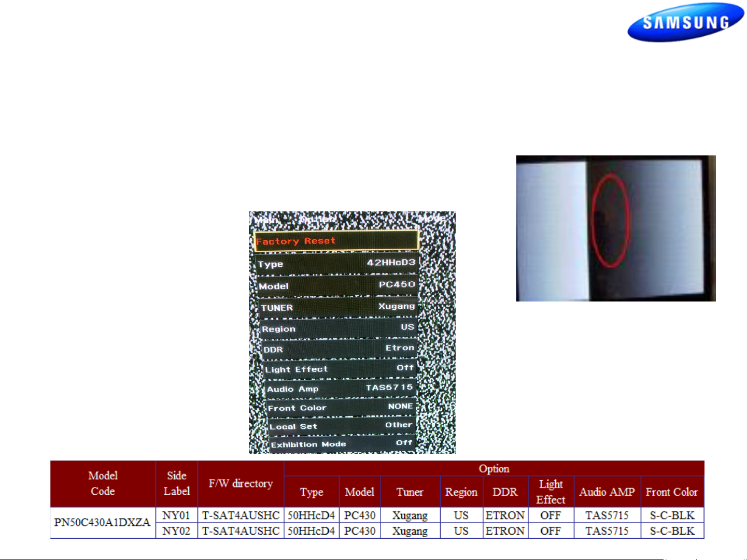747x560 pixels.
Task: Click the Front Color column header
Action: 672,492
